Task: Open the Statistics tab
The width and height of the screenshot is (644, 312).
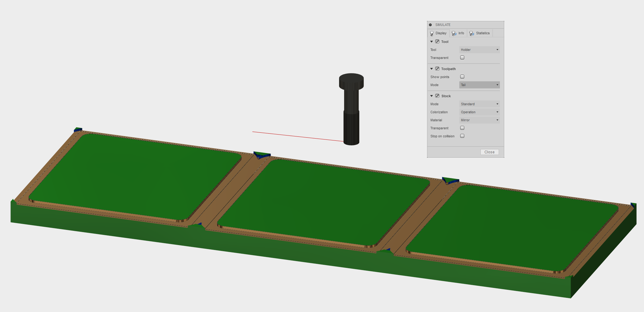Action: [x=480, y=33]
